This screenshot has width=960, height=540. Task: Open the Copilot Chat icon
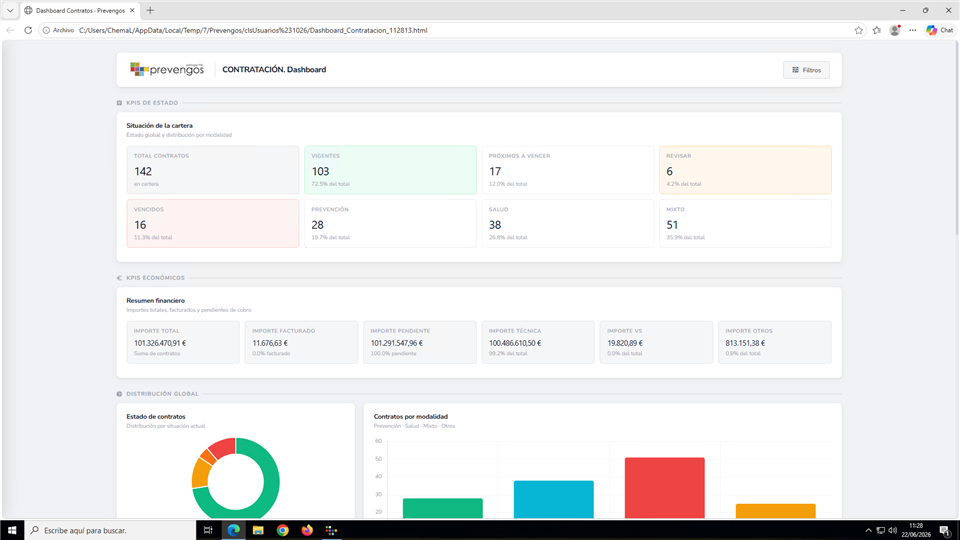pos(939,30)
